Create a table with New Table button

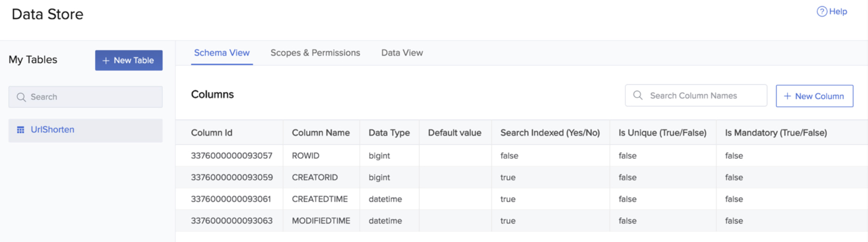[129, 60]
